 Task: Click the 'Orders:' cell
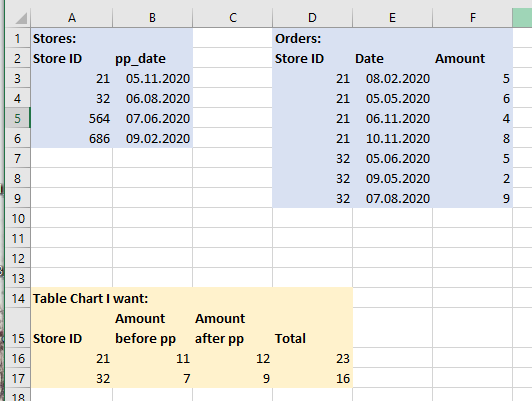(312, 38)
